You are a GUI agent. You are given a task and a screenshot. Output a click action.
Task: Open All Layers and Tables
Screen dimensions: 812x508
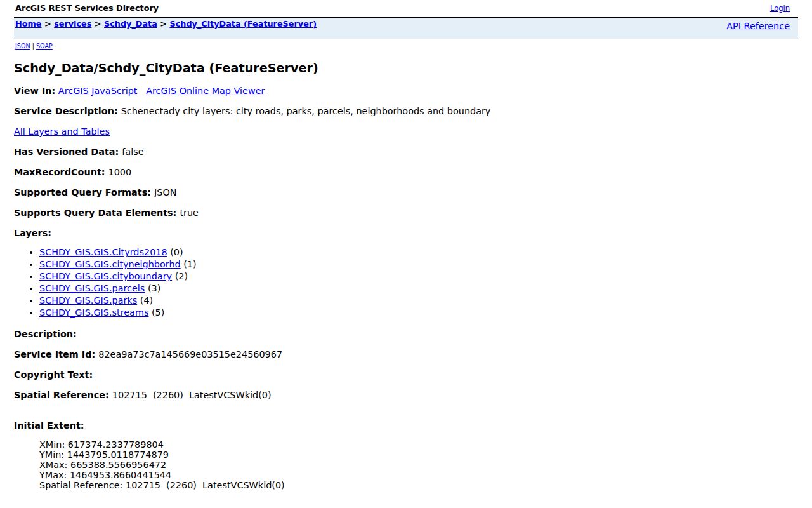(x=62, y=131)
